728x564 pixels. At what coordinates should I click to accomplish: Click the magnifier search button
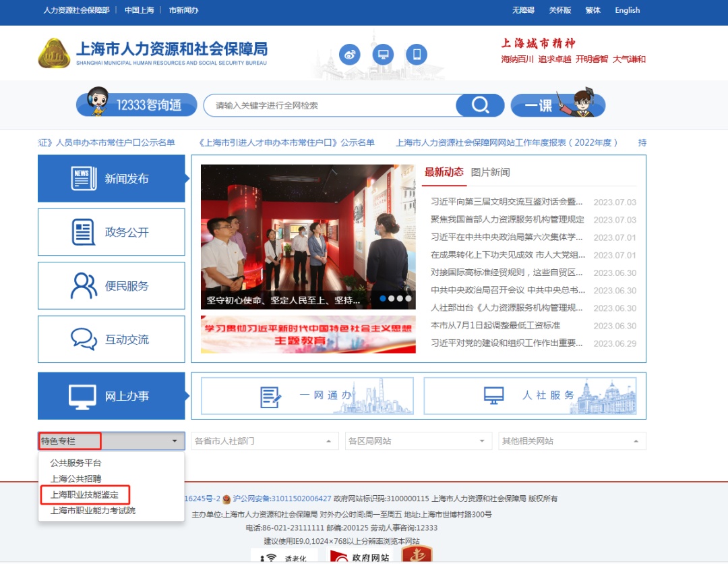pos(480,105)
